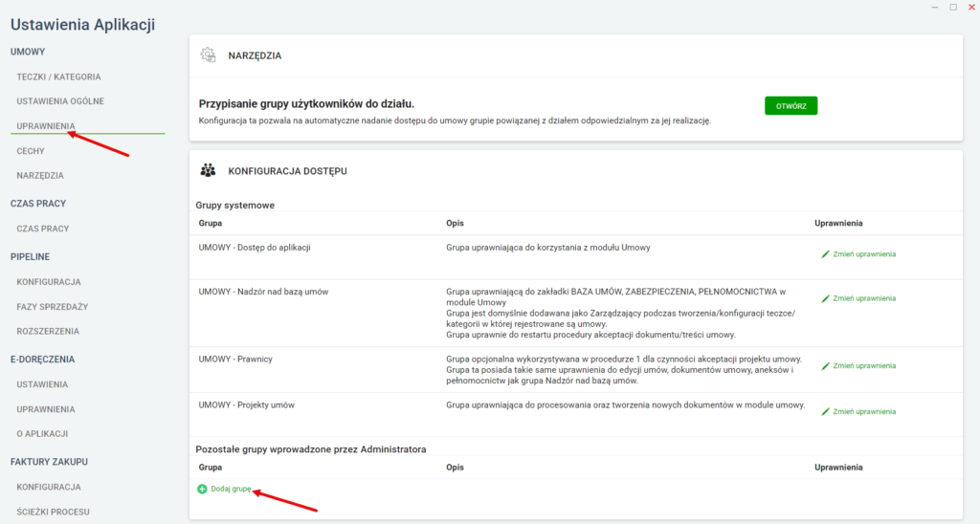Viewport: 980px width, 524px height.
Task: Click description 'Grupa uprawniająca do korzystania z modułu Umowy'
Action: coord(548,248)
